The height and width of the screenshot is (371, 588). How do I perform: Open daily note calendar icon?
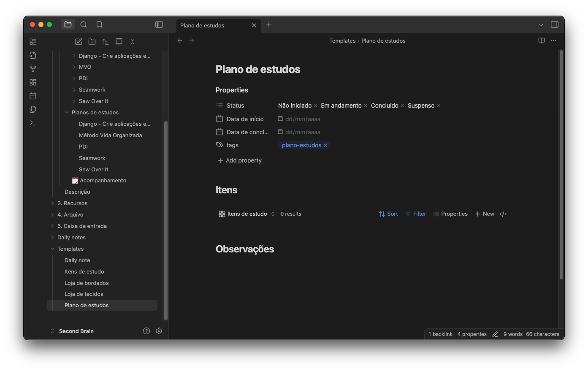click(33, 96)
